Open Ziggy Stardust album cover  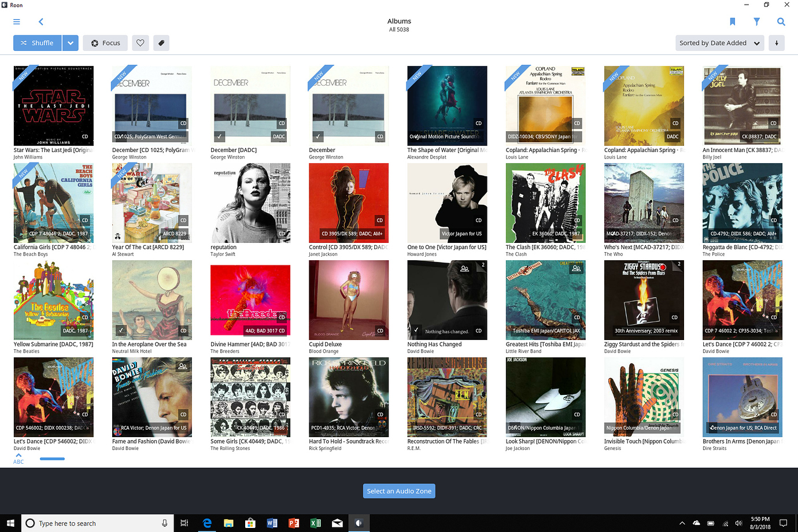point(644,300)
